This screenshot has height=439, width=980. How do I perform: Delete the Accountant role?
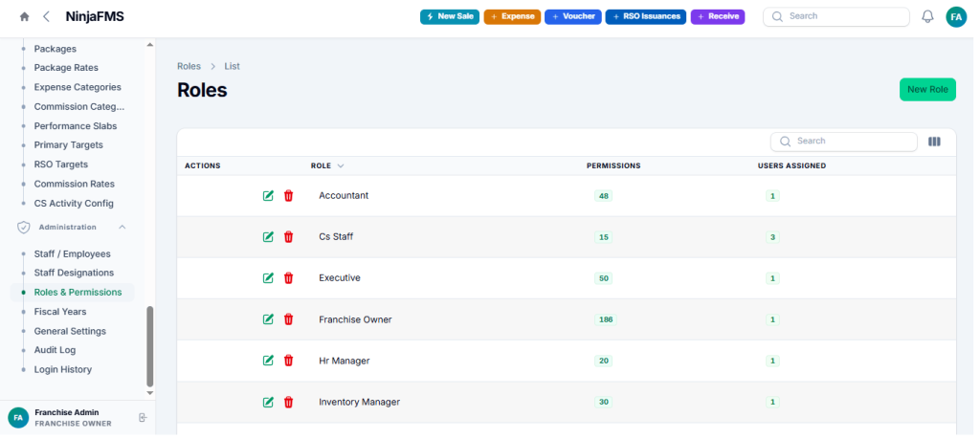pos(288,196)
